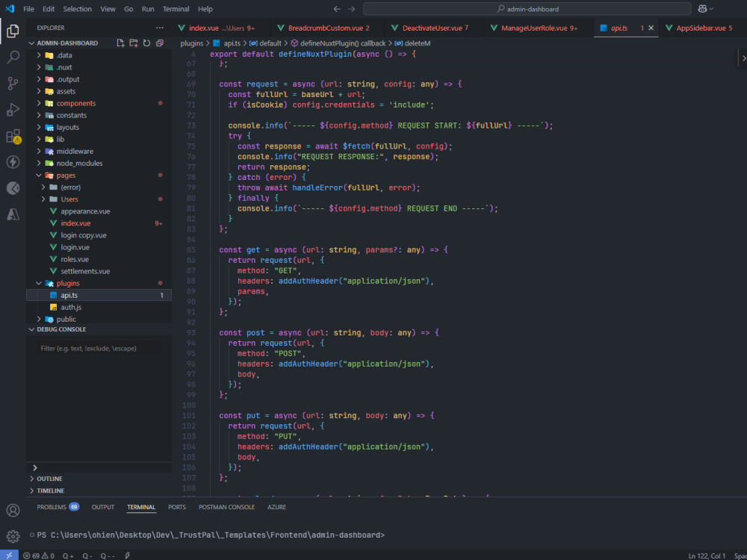The height and width of the screenshot is (560, 747).
Task: Refresh the Explorer tree
Action: click(x=146, y=43)
